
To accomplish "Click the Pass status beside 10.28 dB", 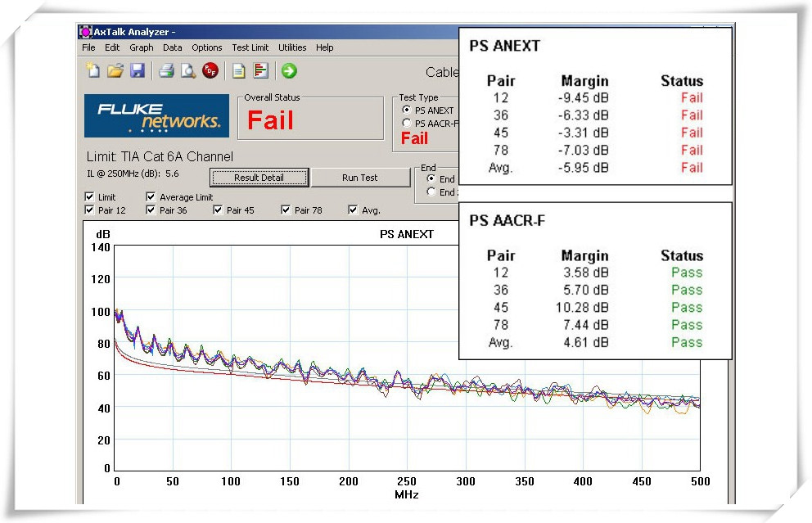I will tap(688, 308).
